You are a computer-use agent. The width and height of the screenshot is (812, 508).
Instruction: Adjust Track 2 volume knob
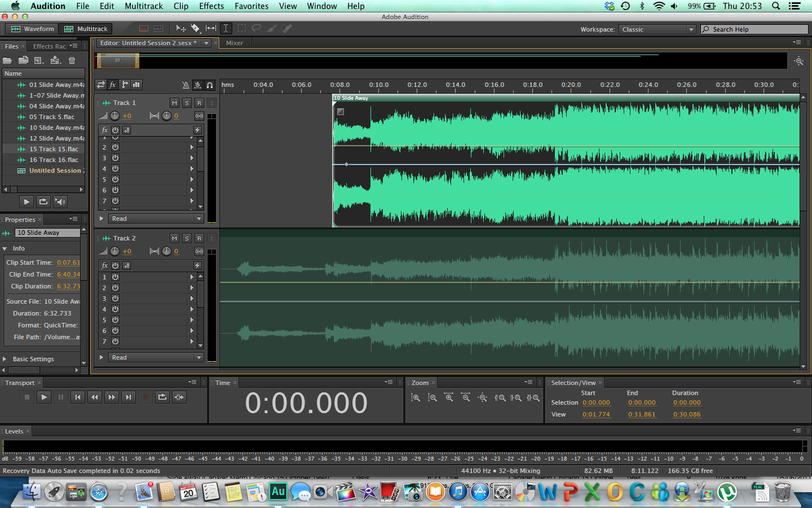tap(115, 251)
